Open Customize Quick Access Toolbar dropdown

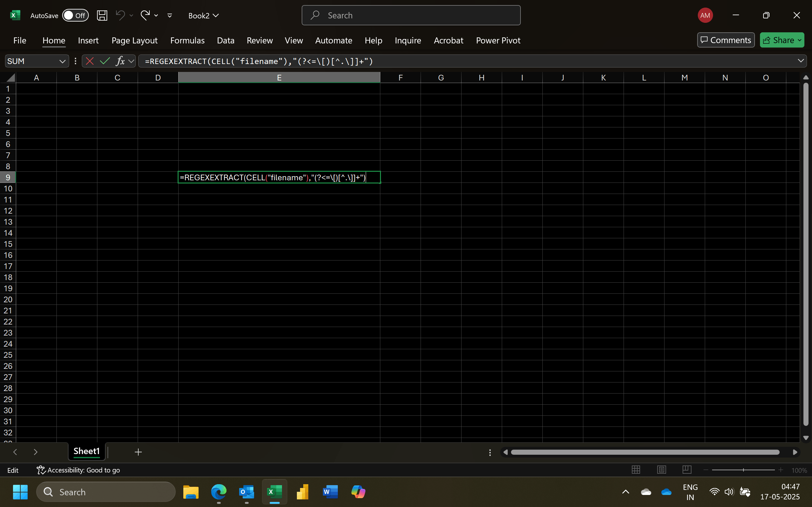(x=169, y=16)
